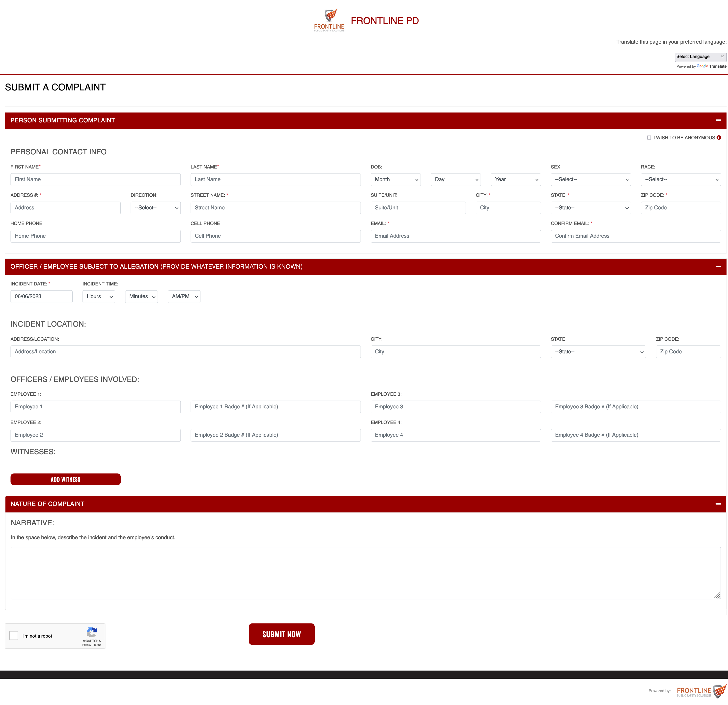The height and width of the screenshot is (705, 728).
Task: Open incident time Hours dropdown
Action: 99,296
